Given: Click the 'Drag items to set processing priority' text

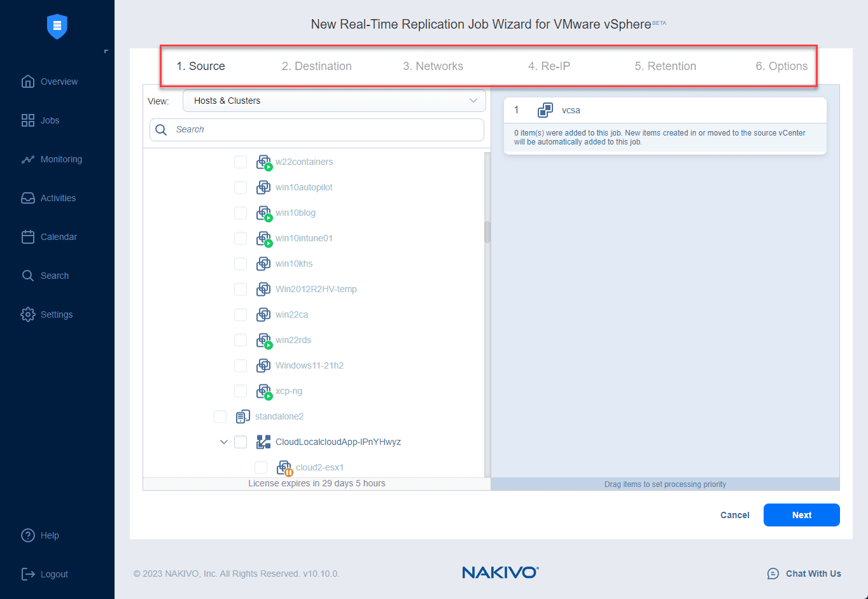Looking at the screenshot, I should pos(665,484).
